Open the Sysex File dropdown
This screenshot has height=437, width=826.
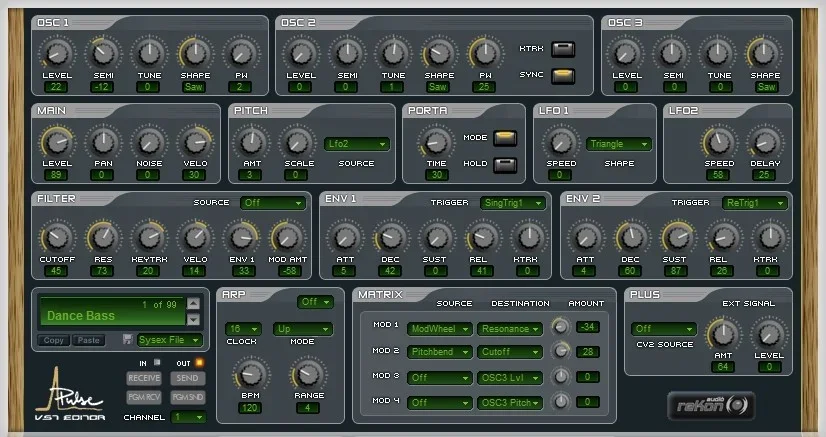pyautogui.click(x=170, y=340)
